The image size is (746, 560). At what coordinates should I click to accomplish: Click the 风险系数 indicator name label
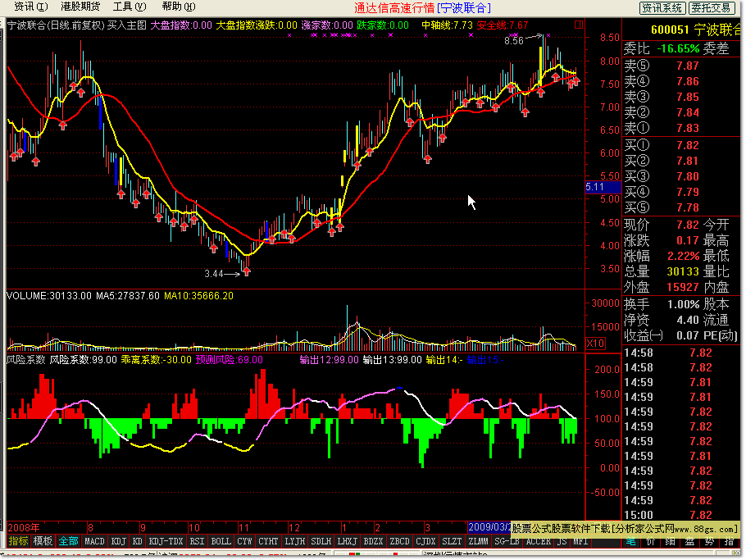(25, 360)
